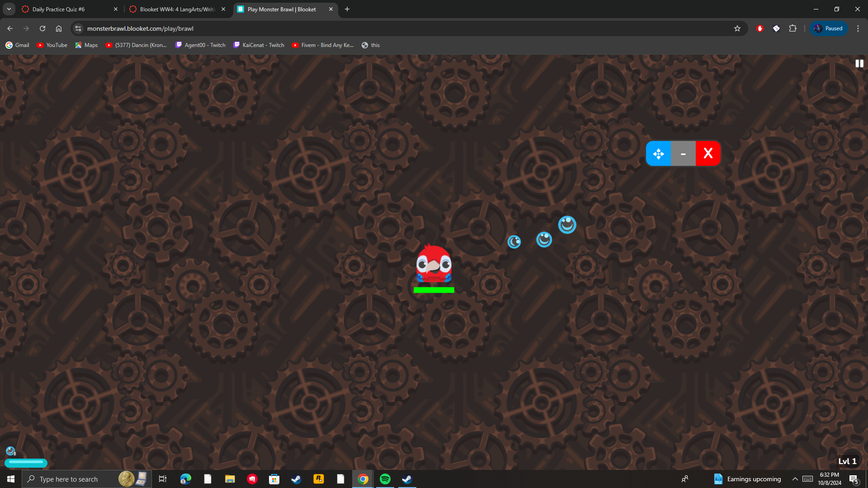Viewport: 868px width, 488px height.
Task: Open the YouTube bookmark
Action: tap(52, 45)
